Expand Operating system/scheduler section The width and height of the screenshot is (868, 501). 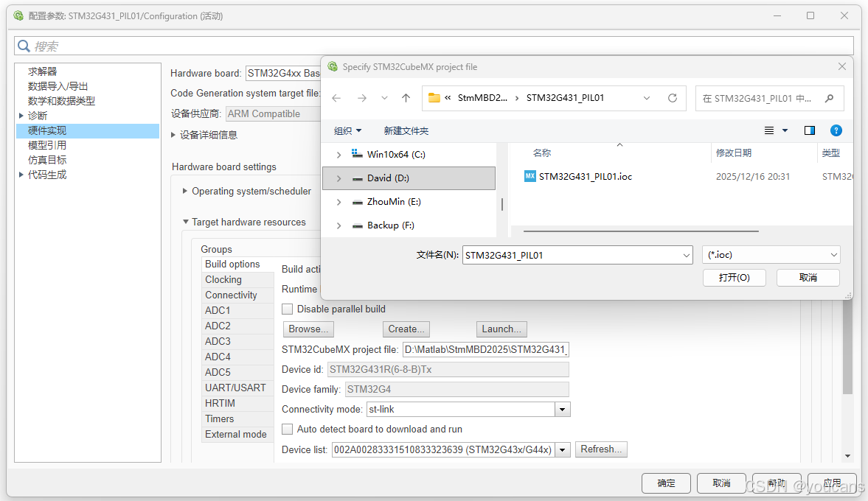pyautogui.click(x=185, y=191)
